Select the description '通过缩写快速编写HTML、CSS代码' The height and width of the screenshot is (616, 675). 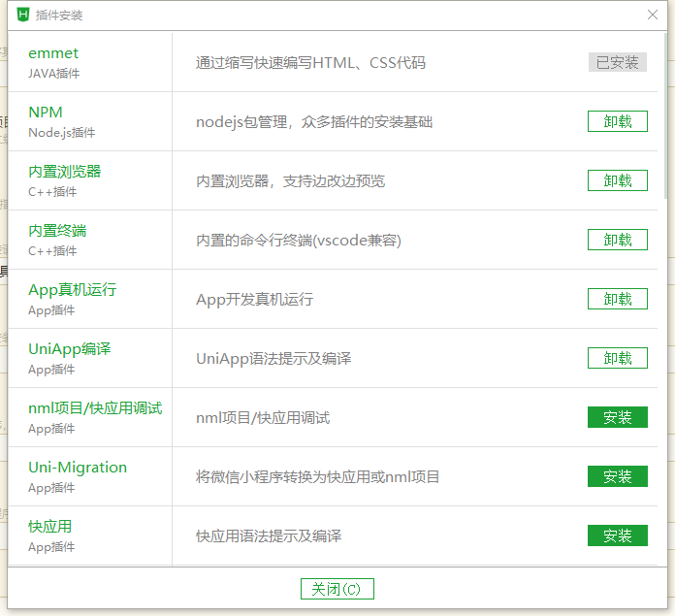310,63
